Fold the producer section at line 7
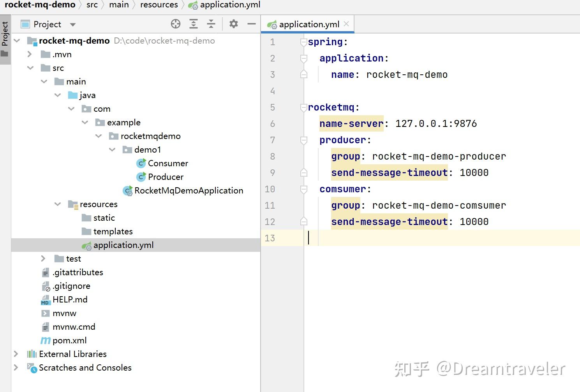Screen dimensions: 580x392 point(303,140)
